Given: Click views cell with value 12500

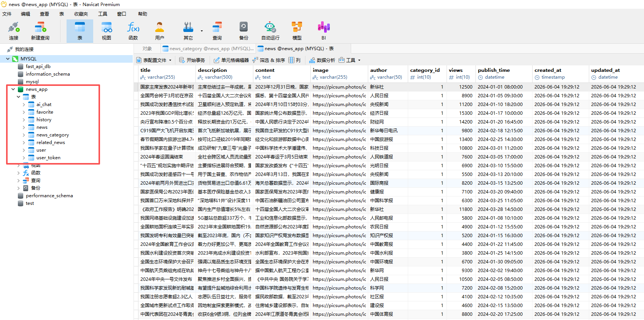Looking at the screenshot, I should coord(461,87).
